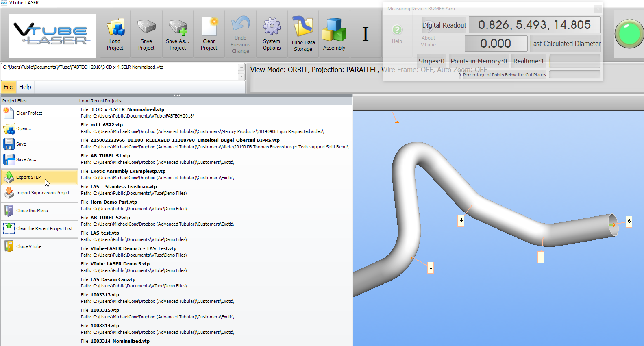644x346 pixels.
Task: Click bend label 4 on the tube
Action: [x=461, y=220]
